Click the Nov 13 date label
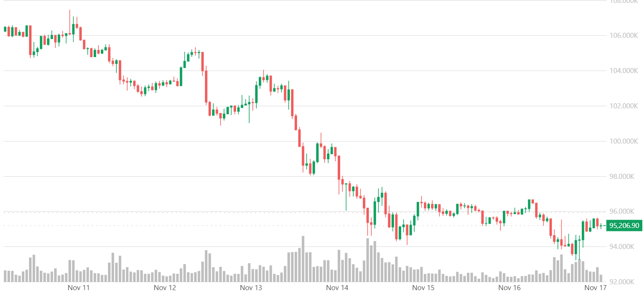The width and height of the screenshot is (644, 296). (251, 288)
